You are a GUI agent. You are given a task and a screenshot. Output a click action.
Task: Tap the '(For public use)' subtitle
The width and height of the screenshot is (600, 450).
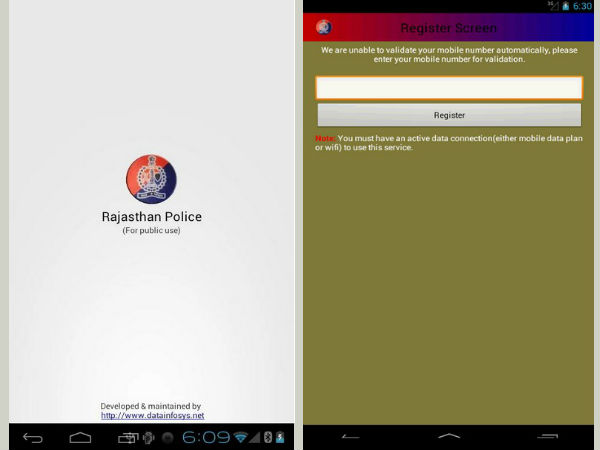point(151,230)
